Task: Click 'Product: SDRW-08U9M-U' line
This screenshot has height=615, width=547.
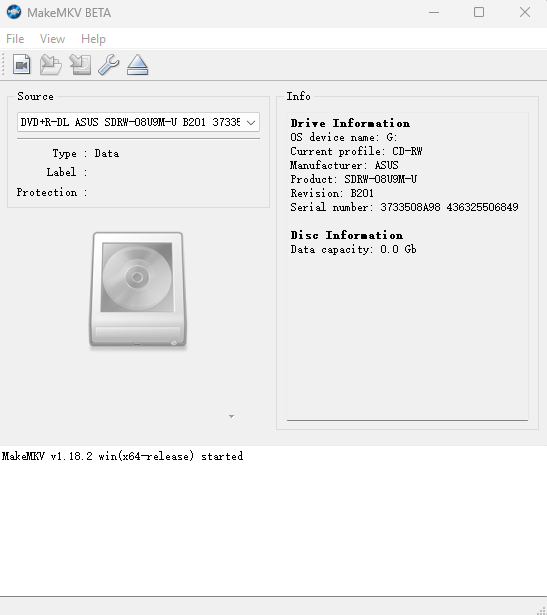Action: (353, 179)
